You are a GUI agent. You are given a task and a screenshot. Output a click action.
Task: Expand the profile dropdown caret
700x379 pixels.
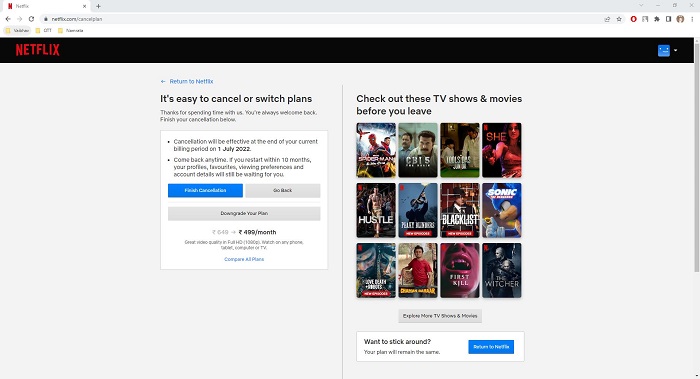(675, 50)
